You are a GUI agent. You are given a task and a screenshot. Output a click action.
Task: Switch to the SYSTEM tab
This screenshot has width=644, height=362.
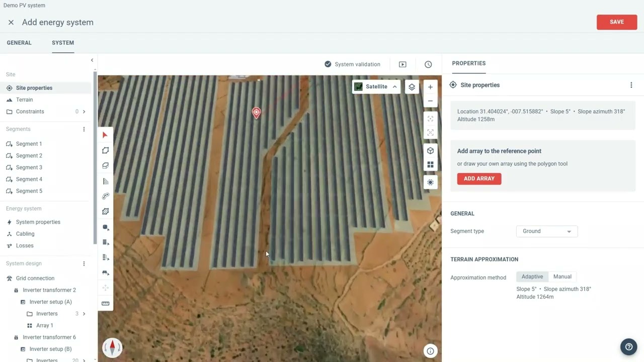pos(63,43)
